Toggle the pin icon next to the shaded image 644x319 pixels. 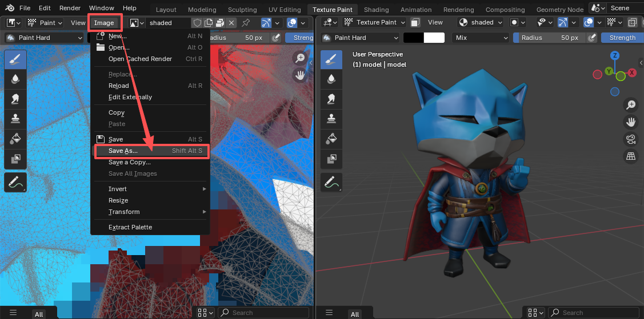click(246, 23)
